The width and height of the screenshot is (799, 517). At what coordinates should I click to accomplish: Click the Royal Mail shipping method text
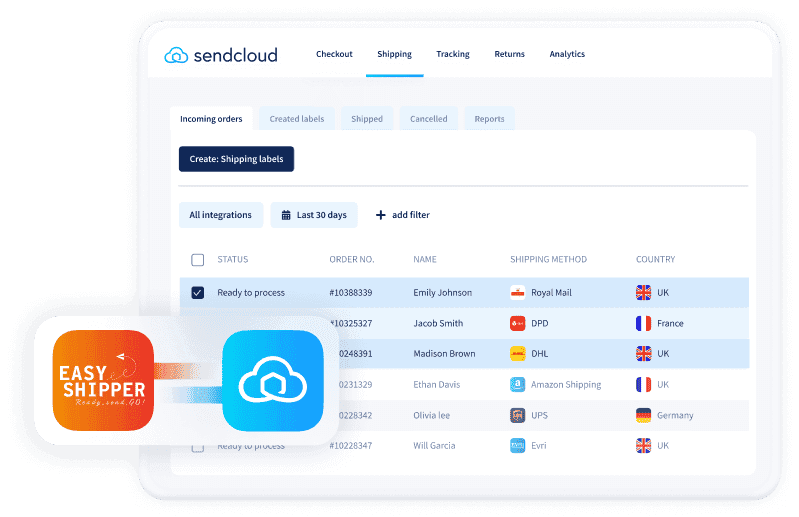pos(551,293)
